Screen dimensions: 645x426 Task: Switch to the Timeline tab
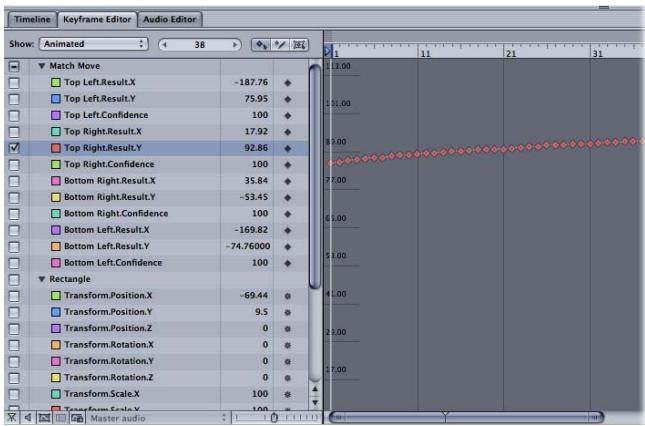(x=32, y=19)
